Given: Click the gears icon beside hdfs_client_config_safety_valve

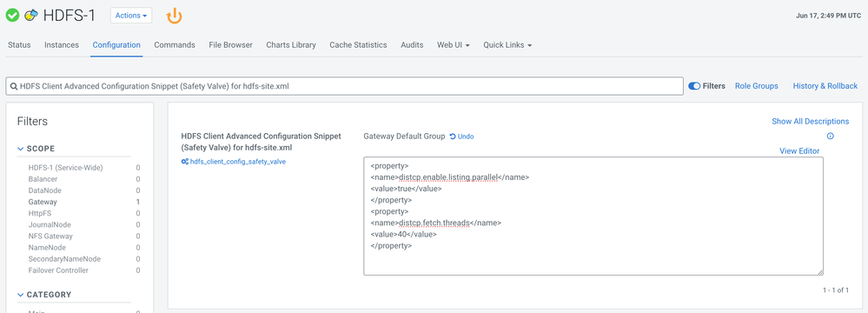Looking at the screenshot, I should point(185,162).
